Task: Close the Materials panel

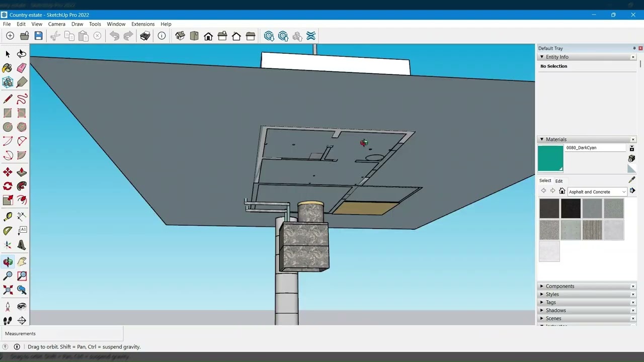Action: pyautogui.click(x=633, y=139)
